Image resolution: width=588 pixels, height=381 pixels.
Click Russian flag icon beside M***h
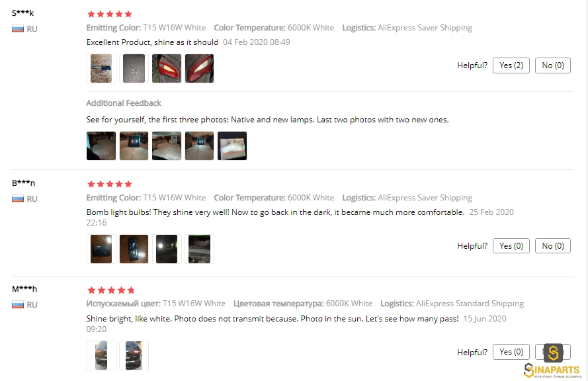[x=18, y=305]
